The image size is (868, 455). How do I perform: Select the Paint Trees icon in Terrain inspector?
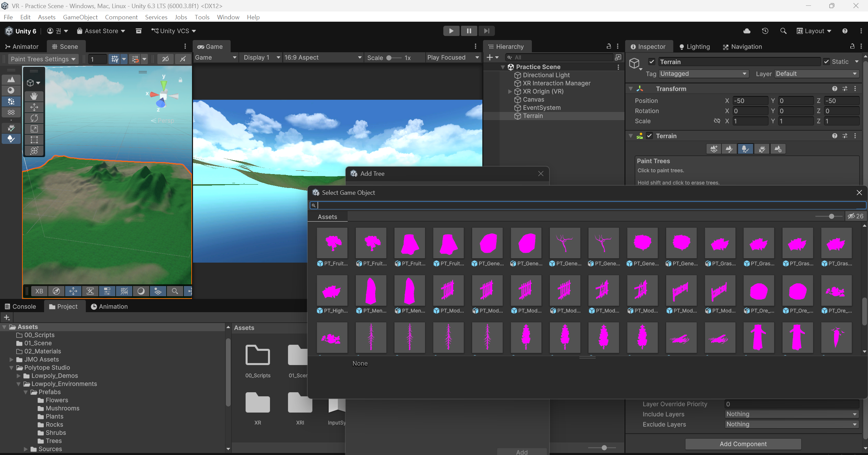pyautogui.click(x=745, y=149)
